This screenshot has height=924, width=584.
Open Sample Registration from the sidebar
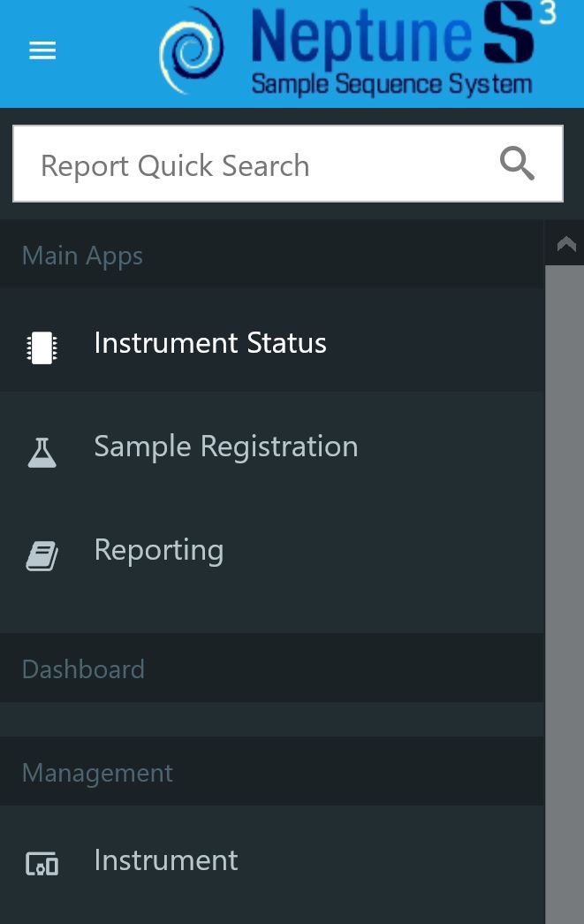[226, 447]
